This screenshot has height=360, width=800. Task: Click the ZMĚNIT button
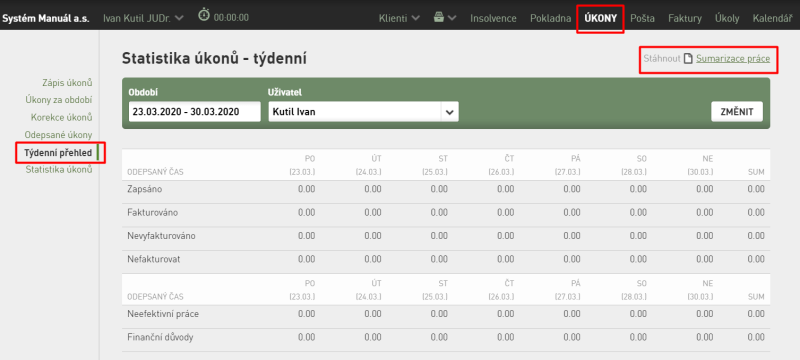737,112
